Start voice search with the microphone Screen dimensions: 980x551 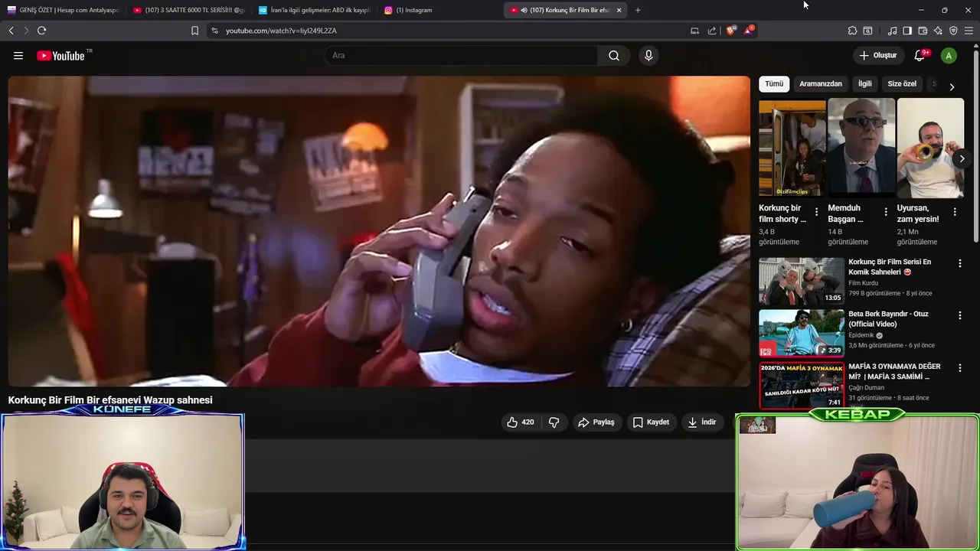point(648,55)
